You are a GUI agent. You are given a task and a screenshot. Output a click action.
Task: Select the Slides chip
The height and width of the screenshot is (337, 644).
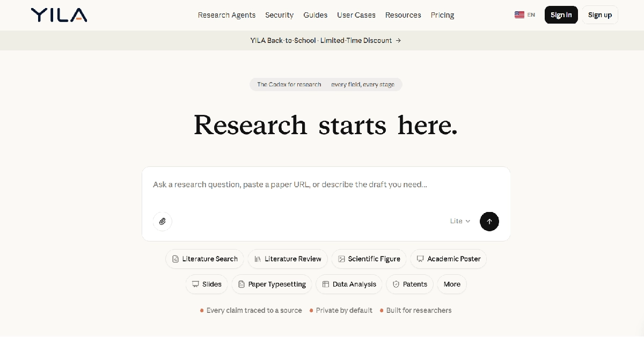[207, 284]
